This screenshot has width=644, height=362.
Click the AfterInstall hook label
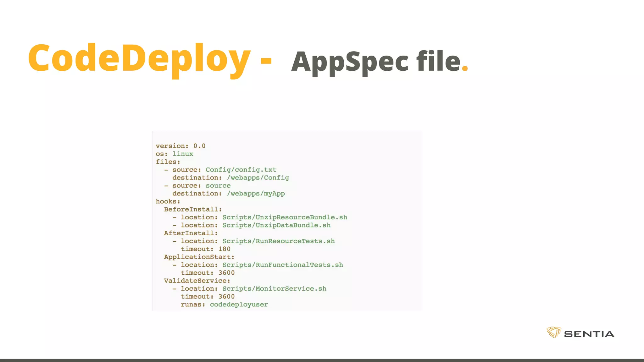point(191,233)
